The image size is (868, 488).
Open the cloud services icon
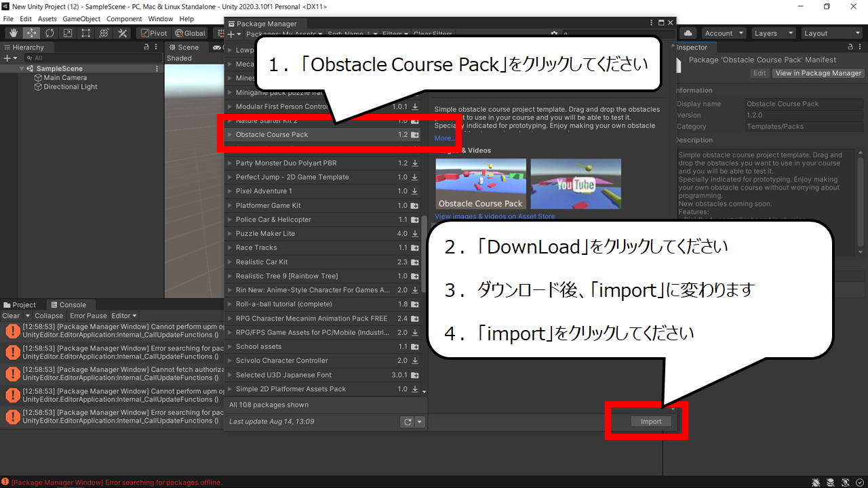tap(688, 33)
